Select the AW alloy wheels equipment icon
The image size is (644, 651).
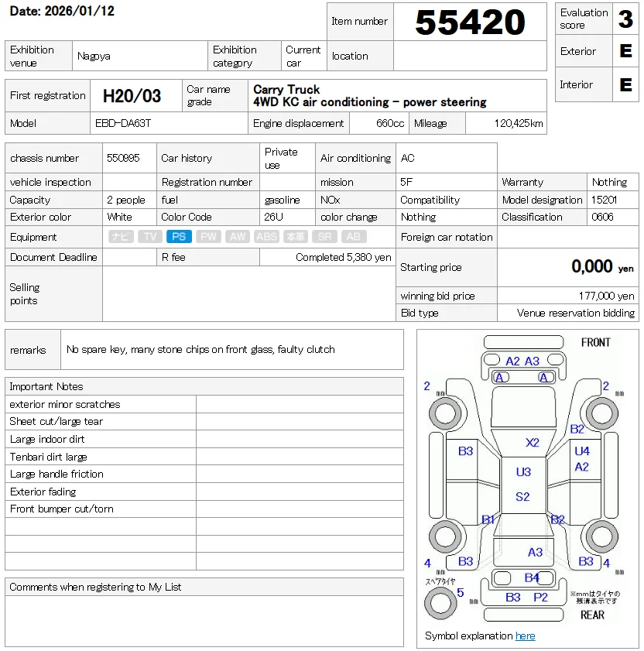(237, 236)
